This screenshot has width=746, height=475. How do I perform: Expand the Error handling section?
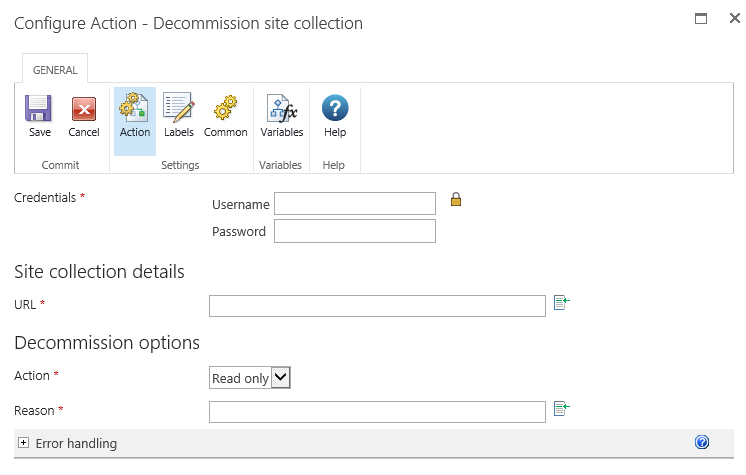(x=23, y=442)
